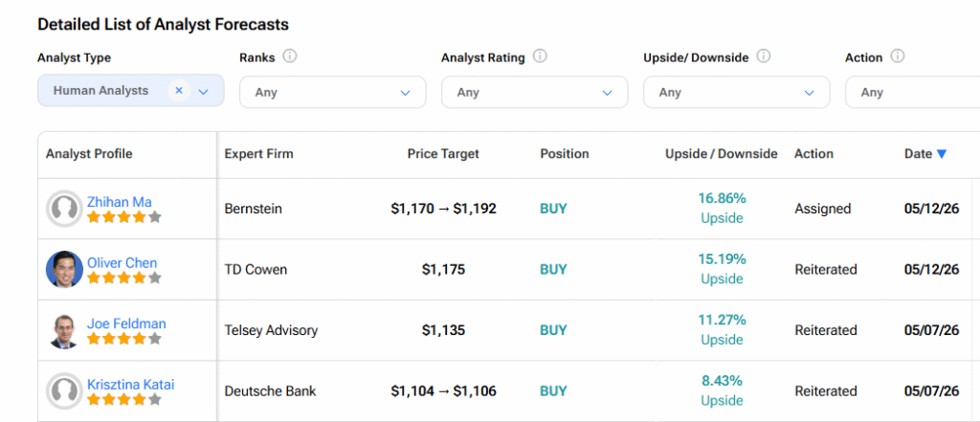This screenshot has width=980, height=422.
Task: Open the Analyst Type dropdown chevron
Action: click(x=203, y=91)
